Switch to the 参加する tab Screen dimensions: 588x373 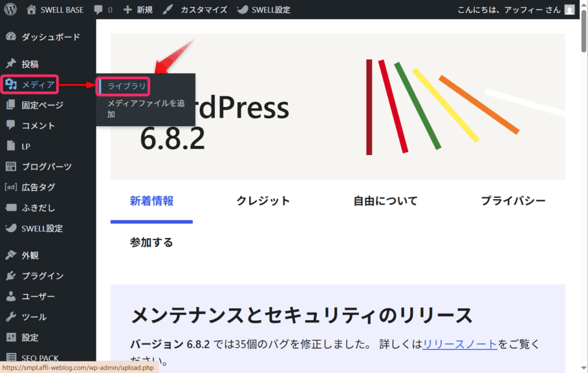152,242
